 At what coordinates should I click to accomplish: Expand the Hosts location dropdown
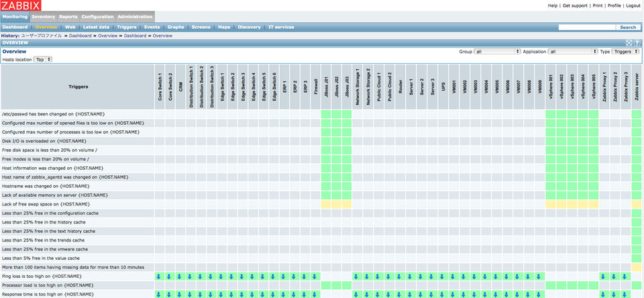point(43,60)
